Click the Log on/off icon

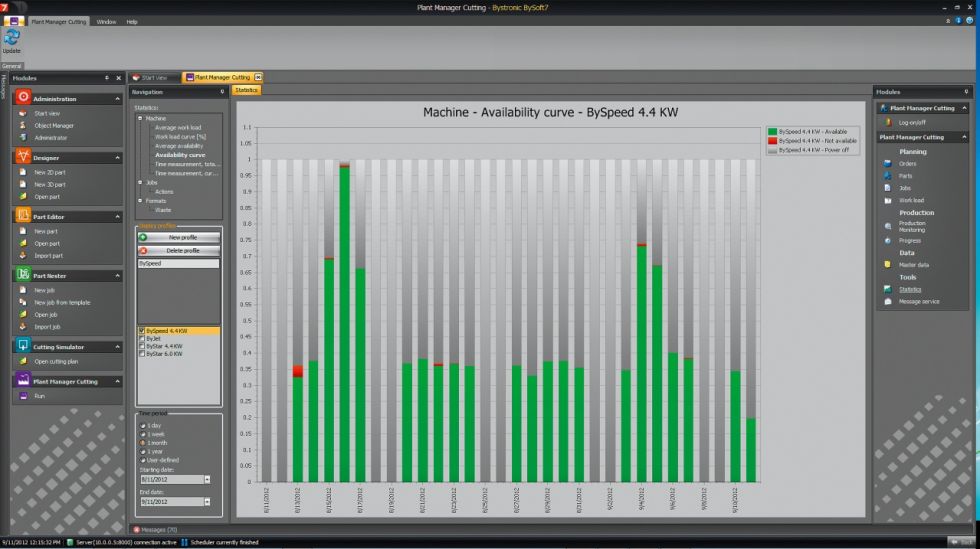[x=888, y=123]
